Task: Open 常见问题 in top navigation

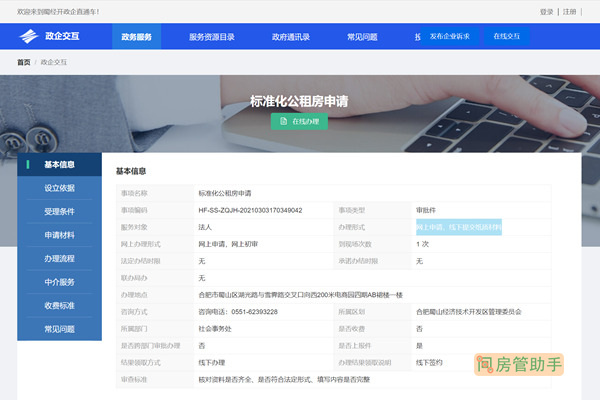Action: click(x=362, y=37)
